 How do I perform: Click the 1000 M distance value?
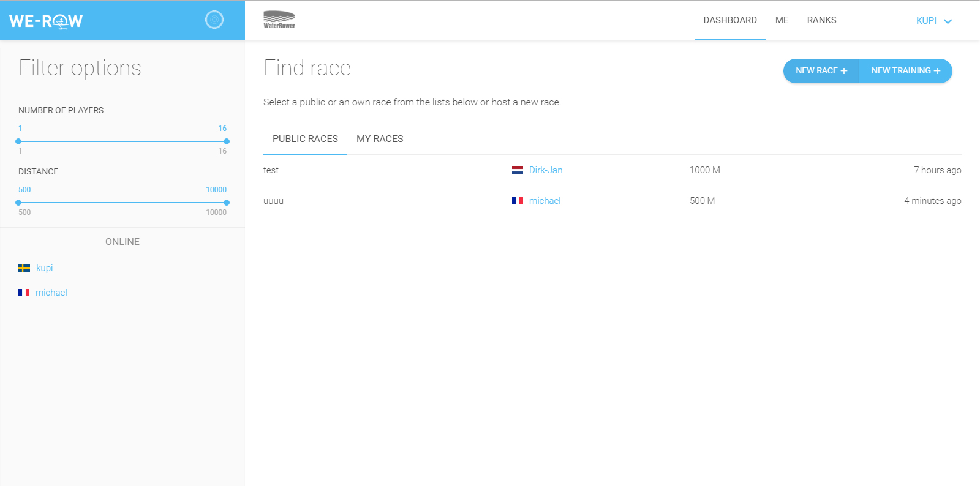(x=705, y=170)
